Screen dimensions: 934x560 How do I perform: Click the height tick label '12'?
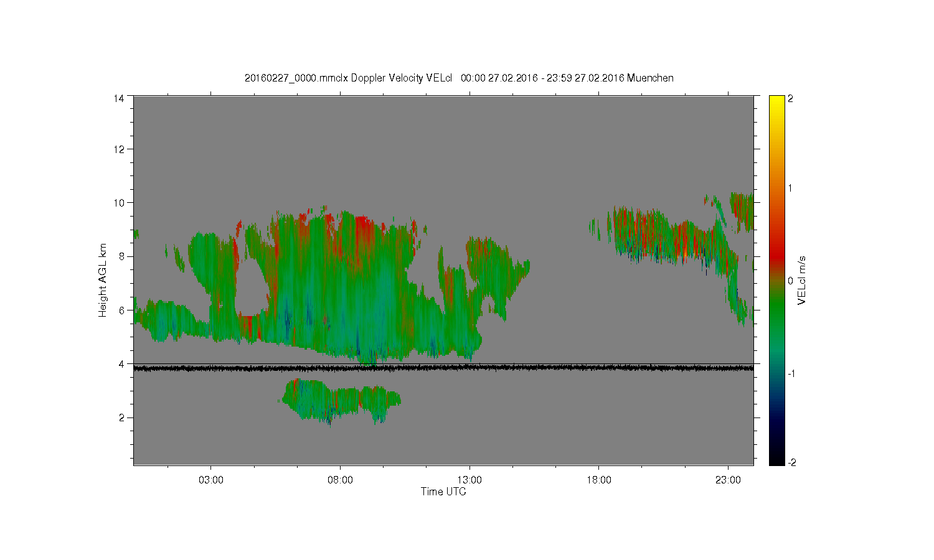pyautogui.click(x=119, y=149)
